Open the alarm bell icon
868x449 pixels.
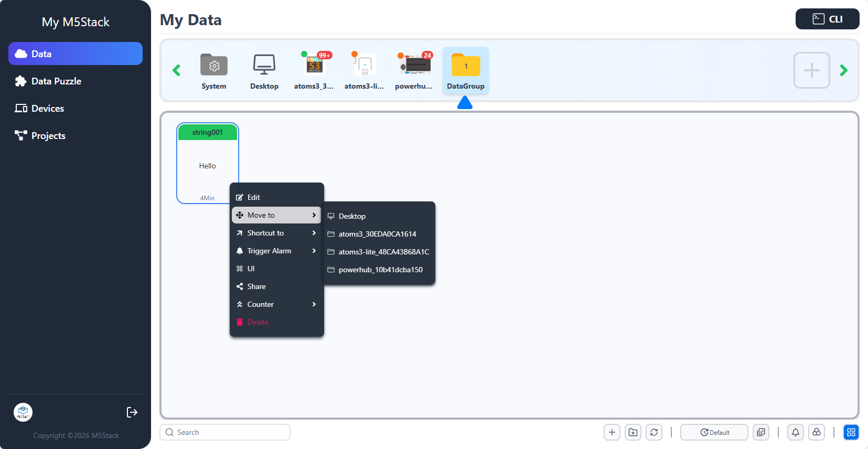(x=796, y=432)
